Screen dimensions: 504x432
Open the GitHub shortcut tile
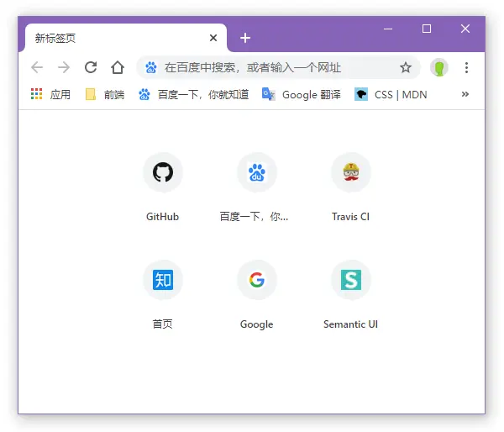163,172
